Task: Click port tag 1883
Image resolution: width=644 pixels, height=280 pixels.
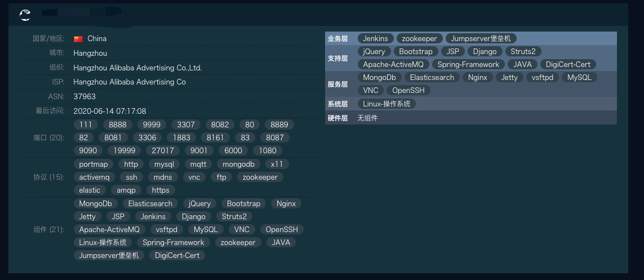Action: point(181,137)
